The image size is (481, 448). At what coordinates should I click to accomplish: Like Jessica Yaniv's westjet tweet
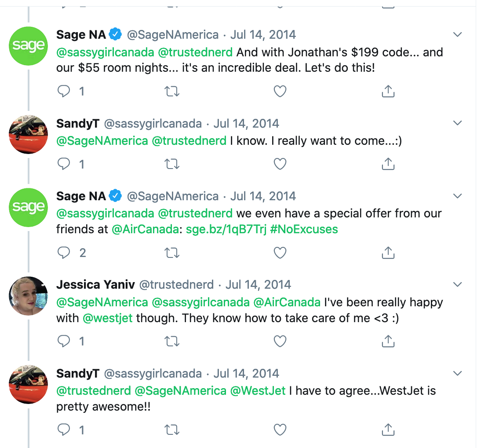click(x=280, y=341)
